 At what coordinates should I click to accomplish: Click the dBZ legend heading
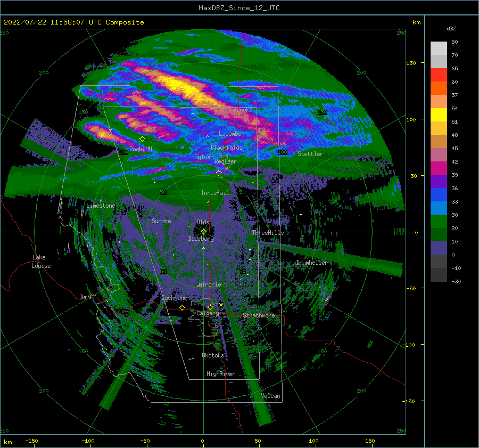coord(451,28)
